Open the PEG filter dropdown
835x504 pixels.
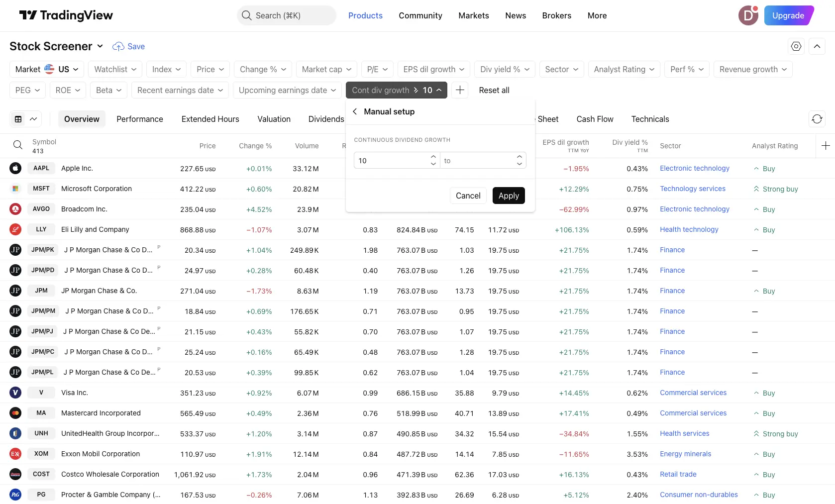27,90
